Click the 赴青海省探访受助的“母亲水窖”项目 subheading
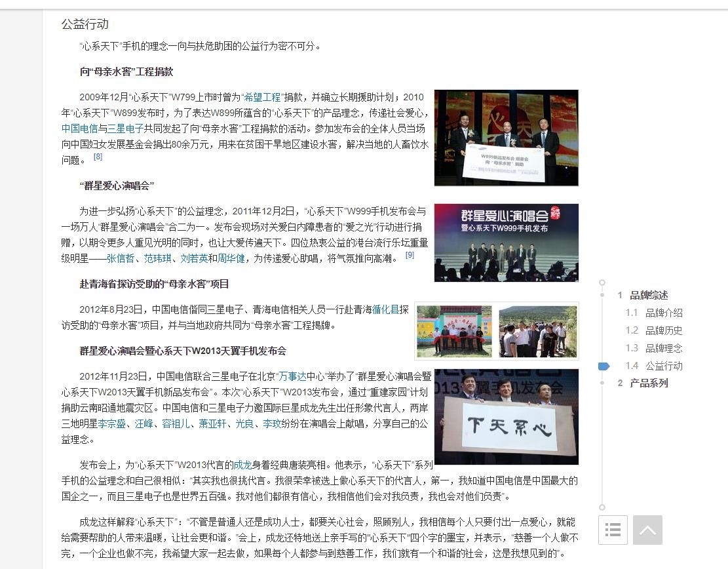728x569 pixels. point(154,284)
